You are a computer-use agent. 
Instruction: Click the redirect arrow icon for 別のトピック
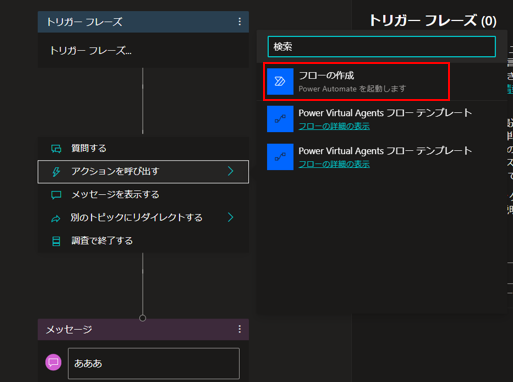click(56, 218)
